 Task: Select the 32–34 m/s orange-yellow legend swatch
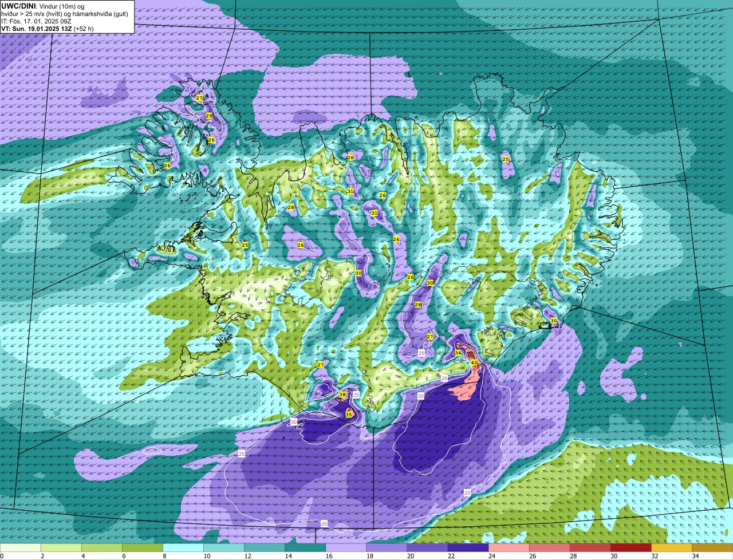coord(671,548)
